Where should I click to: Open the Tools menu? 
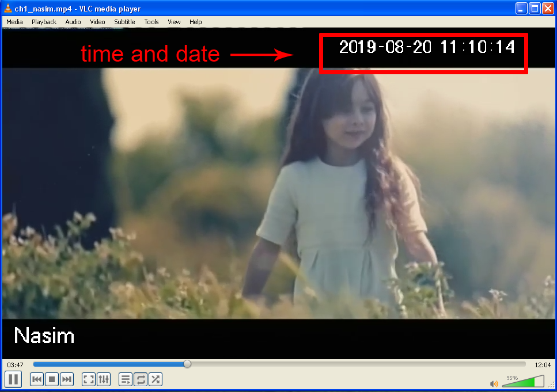point(151,22)
